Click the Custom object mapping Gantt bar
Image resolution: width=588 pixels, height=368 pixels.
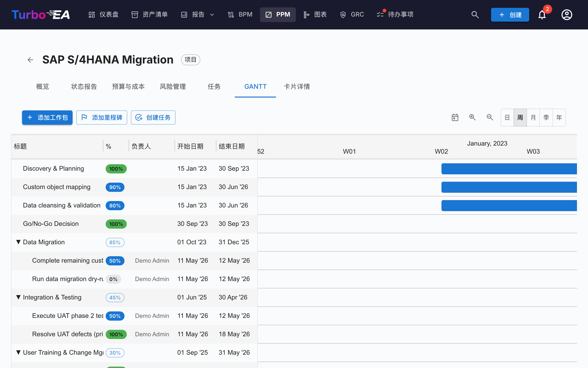tap(509, 187)
